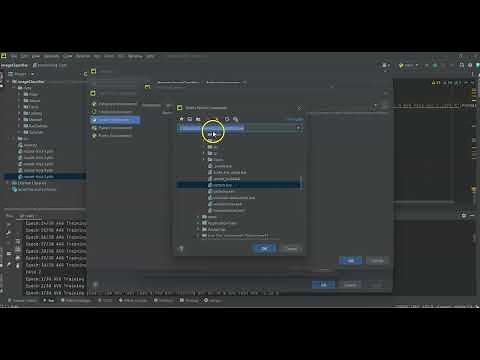
Task: Rerun the program from Run tool window
Action: 9,225
